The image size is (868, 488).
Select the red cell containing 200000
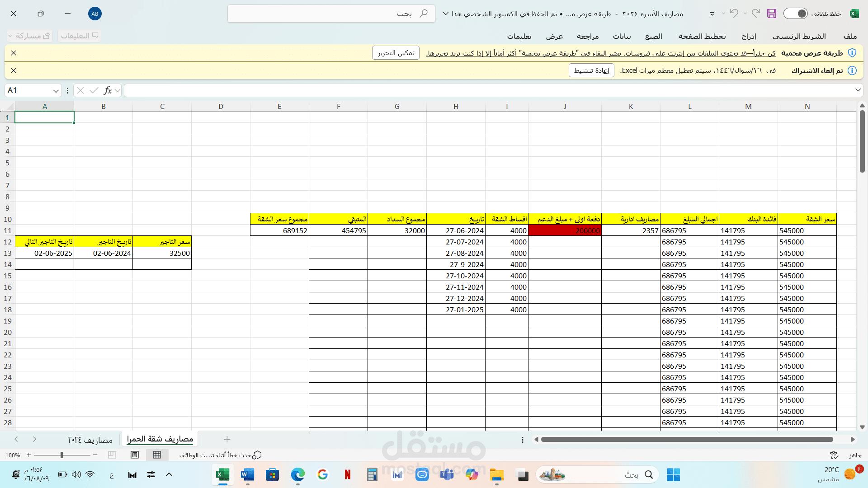click(x=565, y=230)
